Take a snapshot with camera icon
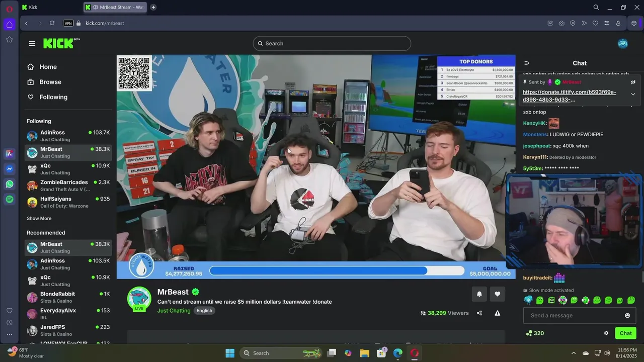The image size is (644, 362). click(561, 23)
